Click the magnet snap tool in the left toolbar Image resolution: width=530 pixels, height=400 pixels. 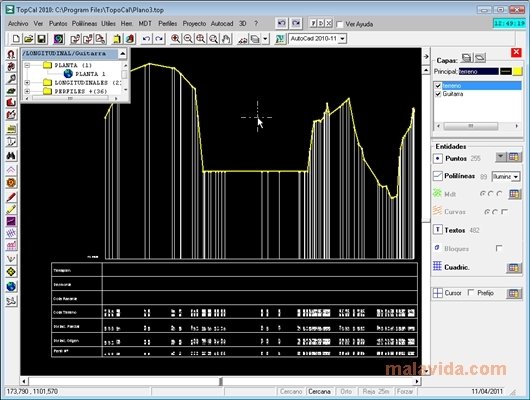pos(11,54)
